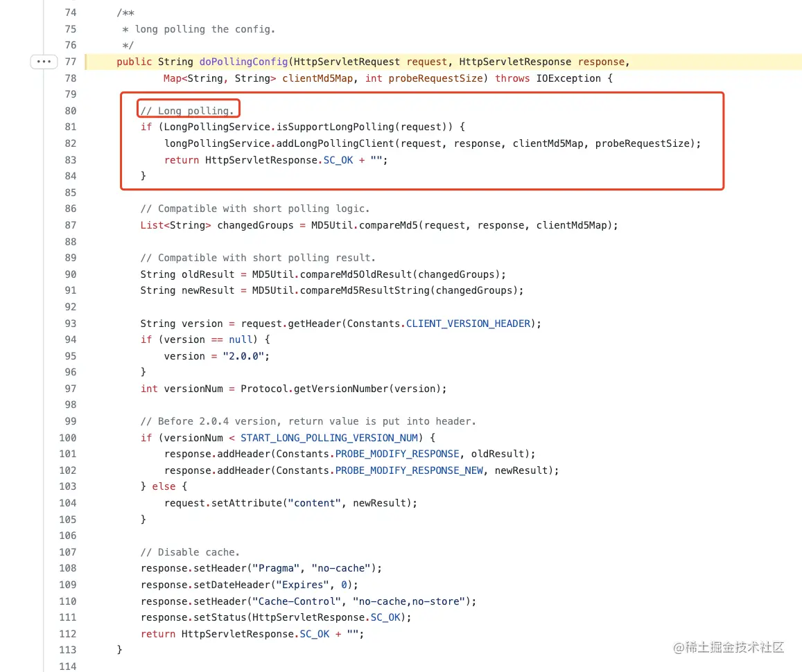Click the '// Long polling.' comment
Screen dimensions: 802x672
[187, 111]
